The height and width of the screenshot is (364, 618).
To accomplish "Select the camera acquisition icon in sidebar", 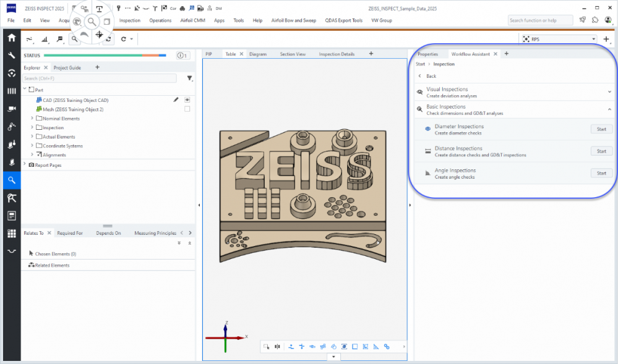I will 11,109.
